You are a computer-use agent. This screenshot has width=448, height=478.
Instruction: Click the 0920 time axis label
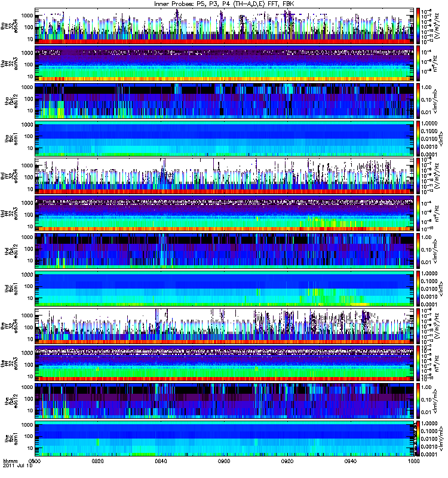point(287,461)
